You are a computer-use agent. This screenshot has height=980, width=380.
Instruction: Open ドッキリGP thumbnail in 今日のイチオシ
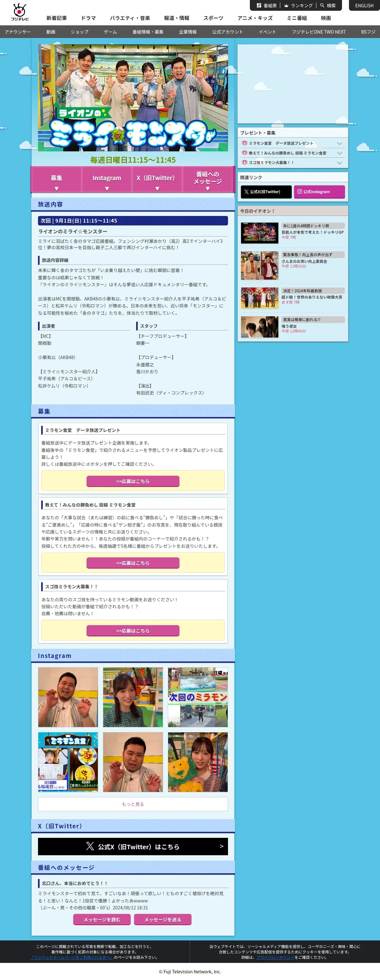pos(259,233)
